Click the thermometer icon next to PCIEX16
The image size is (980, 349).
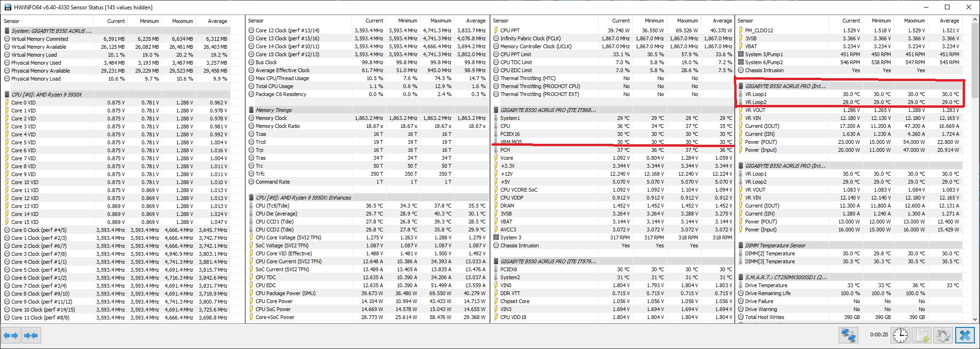[x=496, y=134]
